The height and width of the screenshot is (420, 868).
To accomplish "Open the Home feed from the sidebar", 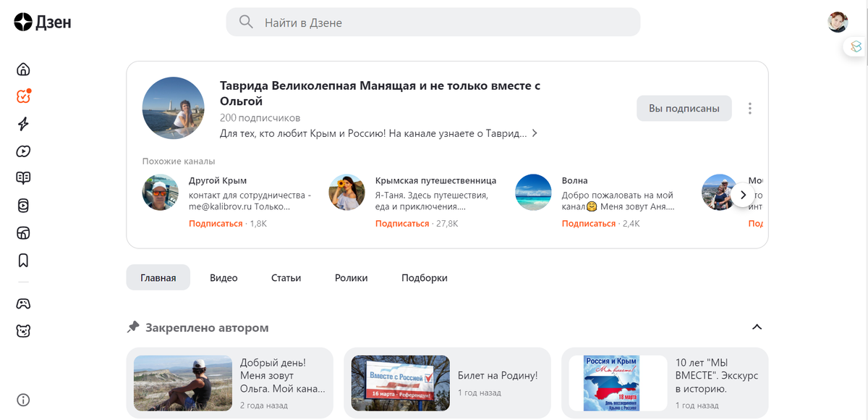I will click(x=22, y=69).
